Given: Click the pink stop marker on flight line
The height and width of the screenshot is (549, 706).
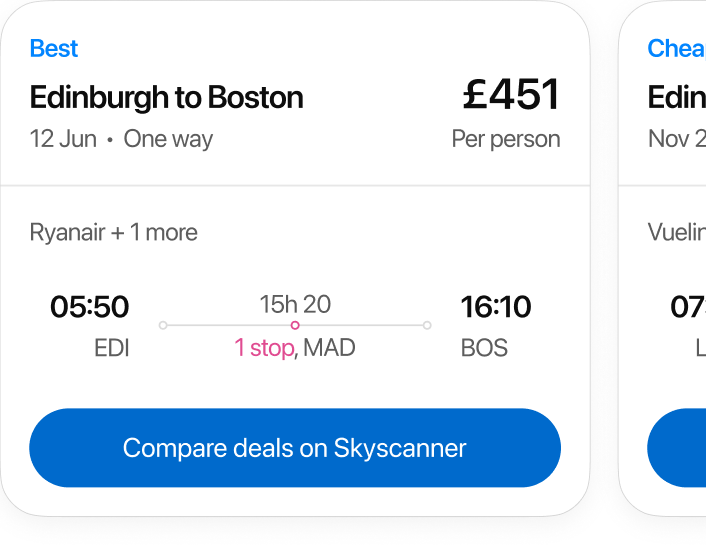Looking at the screenshot, I should click(x=295, y=325).
